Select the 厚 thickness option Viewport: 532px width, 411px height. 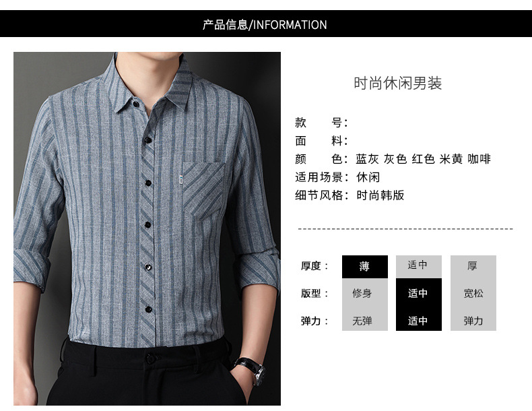[473, 267]
